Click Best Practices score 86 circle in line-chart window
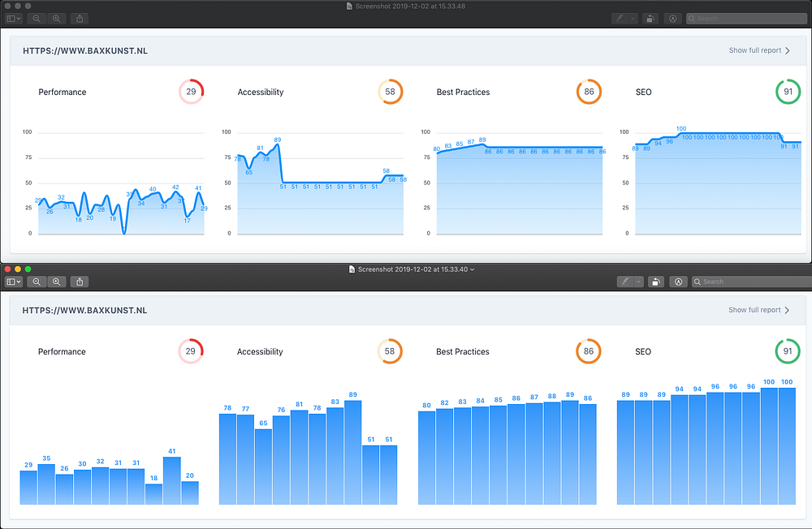This screenshot has height=529, width=812. [589, 92]
